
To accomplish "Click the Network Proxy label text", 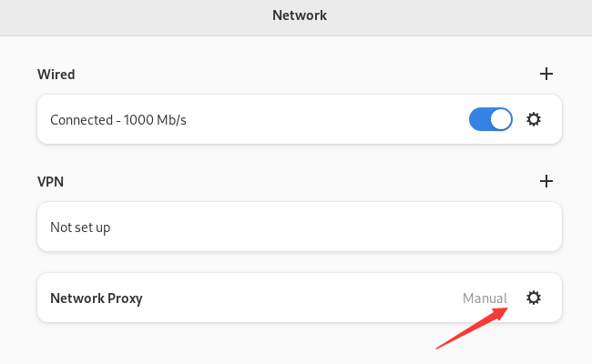I will click(x=97, y=298).
